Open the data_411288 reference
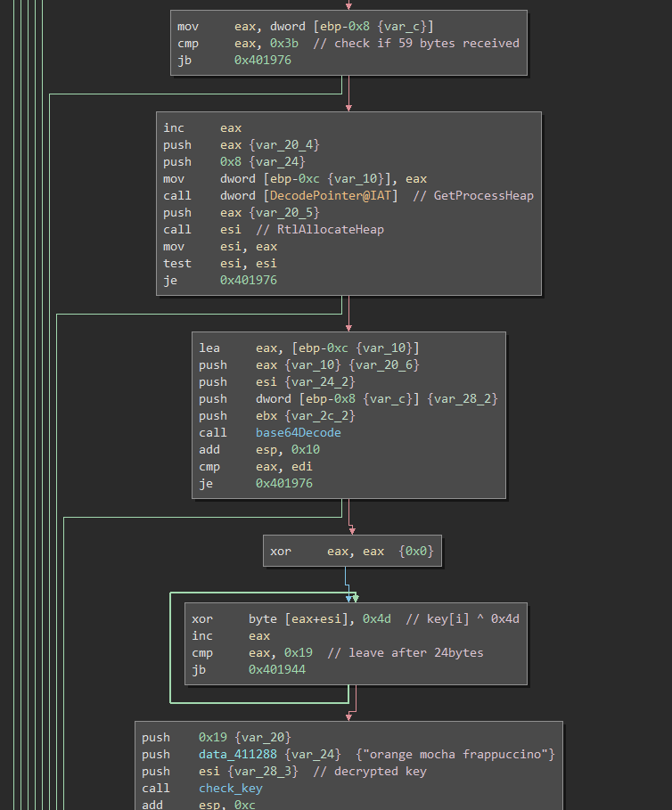This screenshot has width=672, height=810. pos(238,755)
